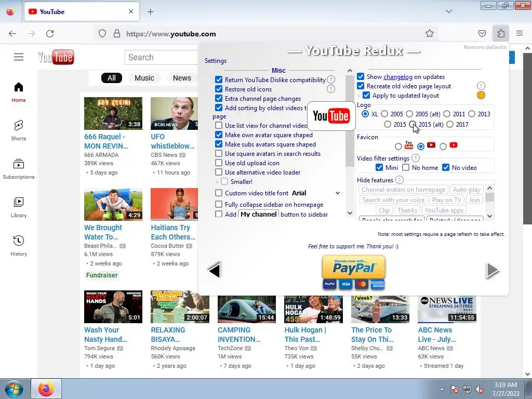Open the list all tabs chevron
Image resolution: width=532 pixels, height=399 pixels.
click(x=448, y=11)
